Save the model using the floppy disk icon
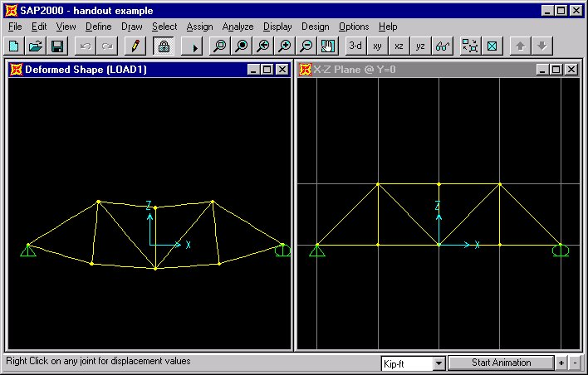 (56, 46)
